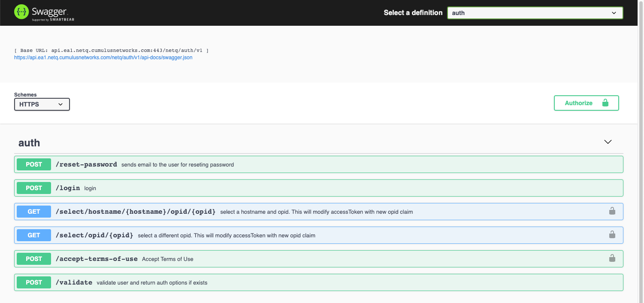This screenshot has height=303, width=644.
Task: Expand the /validate endpoint description
Action: point(152,283)
